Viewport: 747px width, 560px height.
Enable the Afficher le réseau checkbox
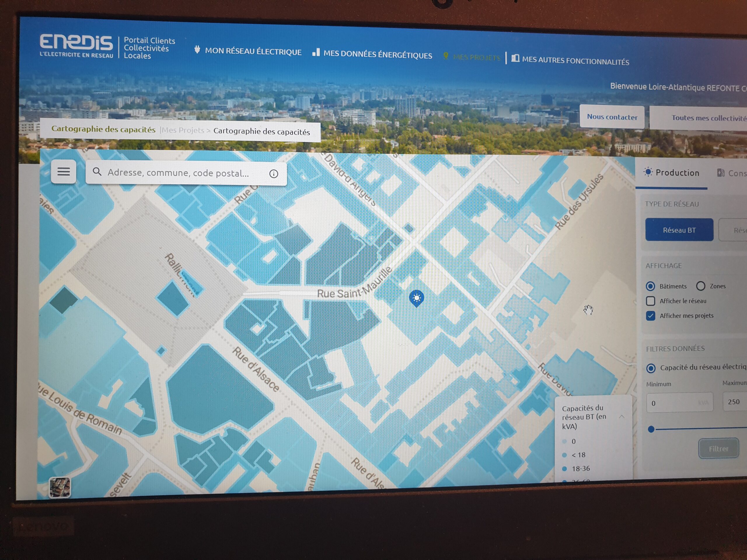650,301
